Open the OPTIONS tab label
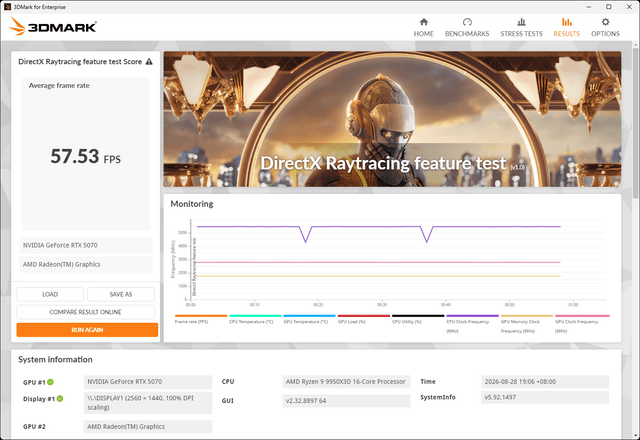The image size is (640, 440). [x=605, y=34]
